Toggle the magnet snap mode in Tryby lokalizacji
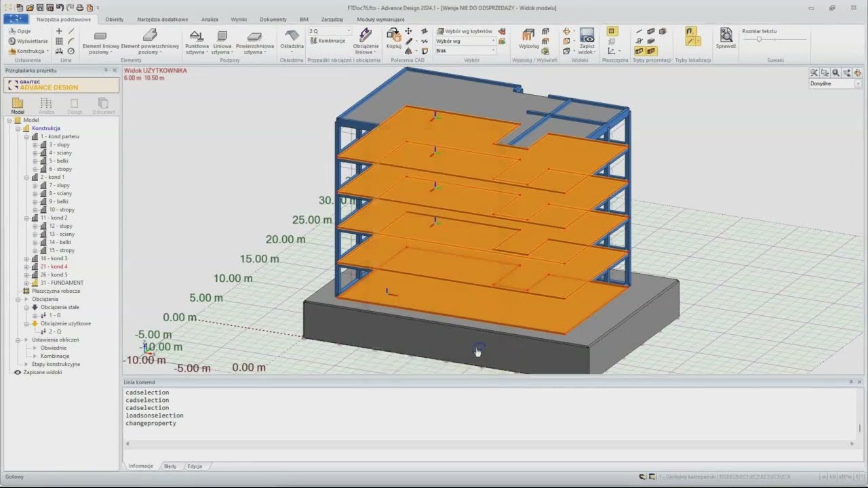 coord(690,31)
